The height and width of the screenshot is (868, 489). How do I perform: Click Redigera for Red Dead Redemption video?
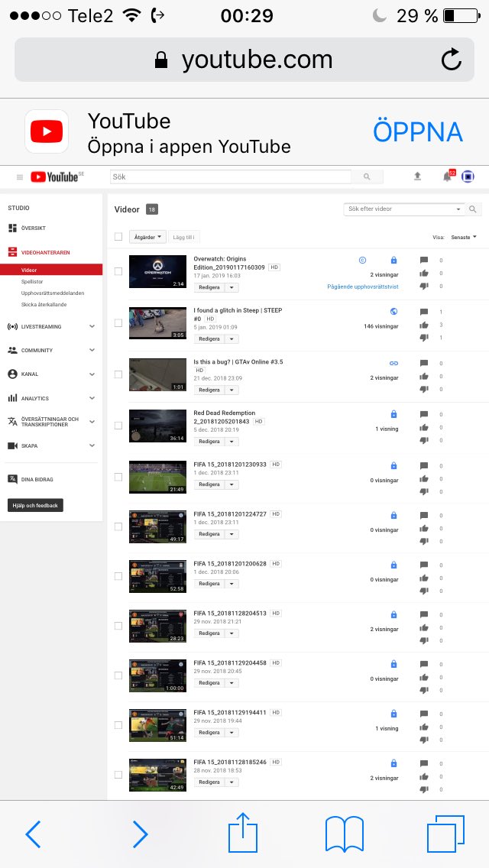(x=209, y=442)
